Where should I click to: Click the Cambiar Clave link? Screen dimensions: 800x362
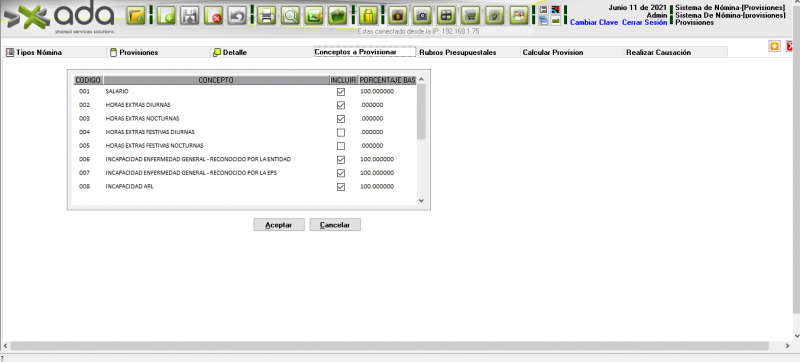tap(594, 23)
